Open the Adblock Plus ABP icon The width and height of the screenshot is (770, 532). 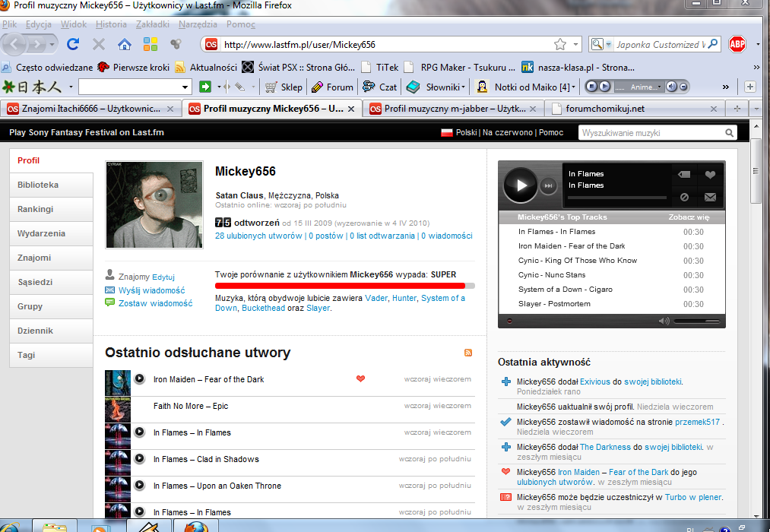coord(737,45)
